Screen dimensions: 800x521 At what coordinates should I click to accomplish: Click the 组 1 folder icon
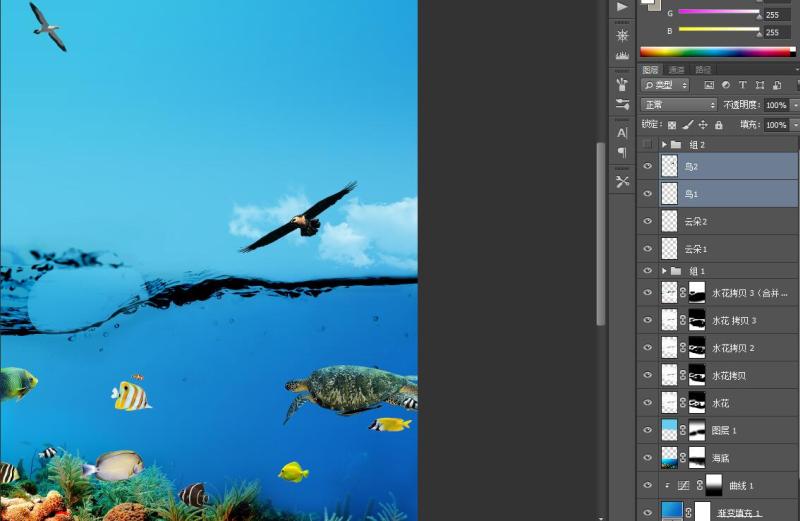point(676,270)
